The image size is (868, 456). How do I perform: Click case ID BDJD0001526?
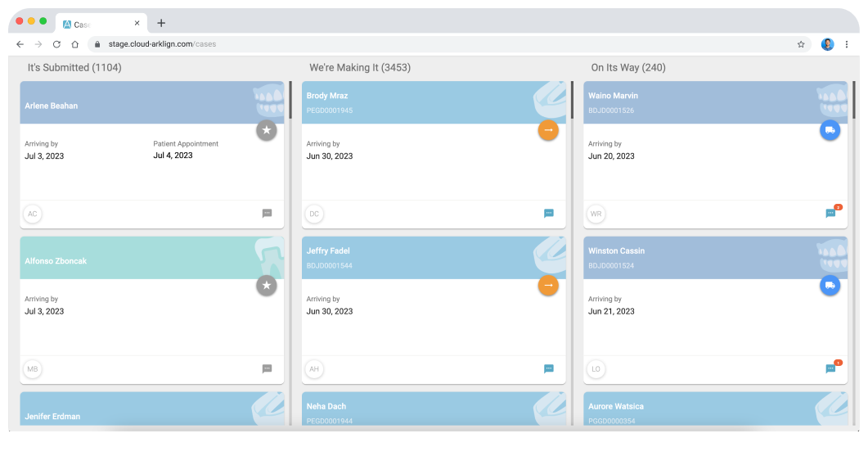611,111
